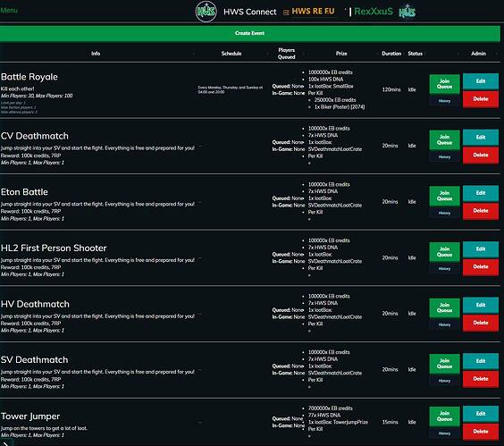View History for Eton Battle

tap(444, 213)
